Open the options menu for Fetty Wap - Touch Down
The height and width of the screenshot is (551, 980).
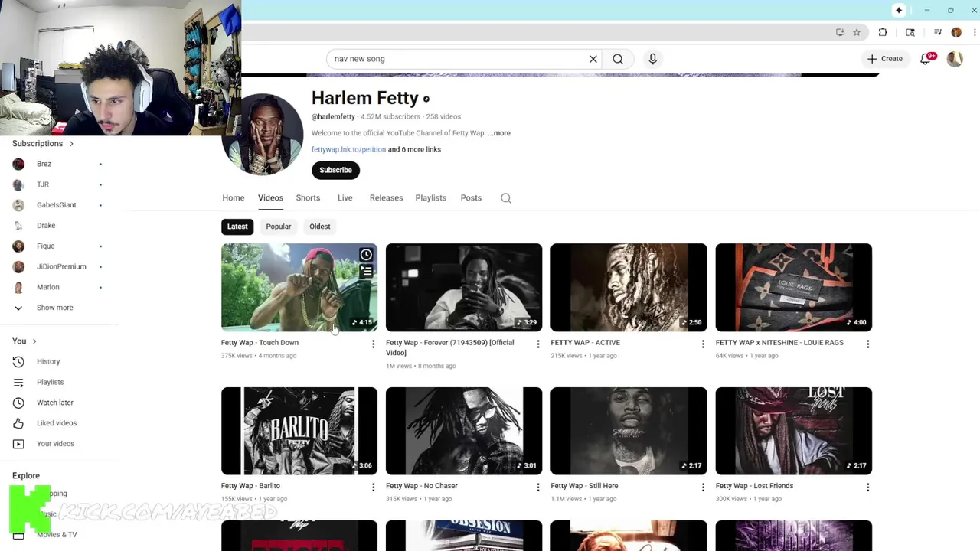[x=373, y=344]
